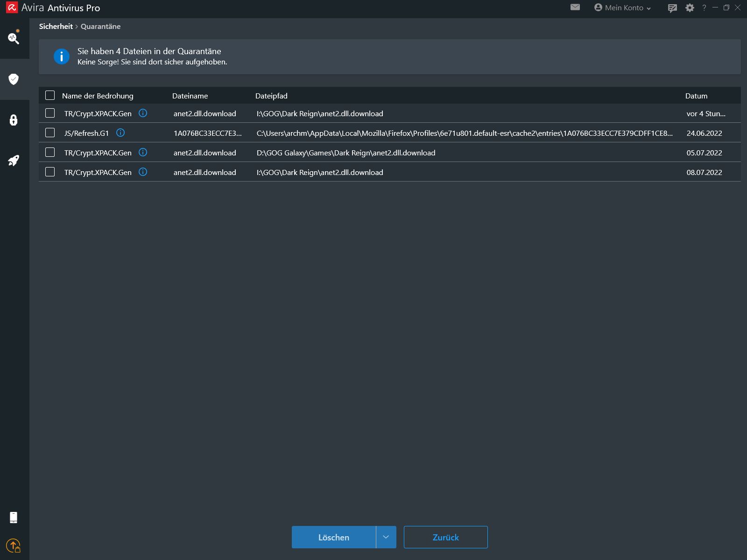
Task: Open the Performance rocket sidebar icon
Action: pos(14,161)
